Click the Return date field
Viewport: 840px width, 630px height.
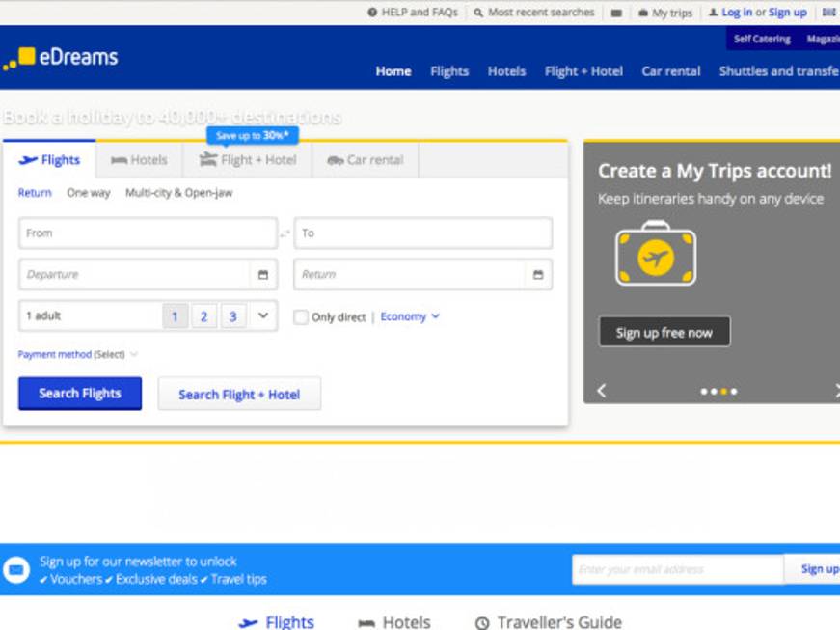423,274
